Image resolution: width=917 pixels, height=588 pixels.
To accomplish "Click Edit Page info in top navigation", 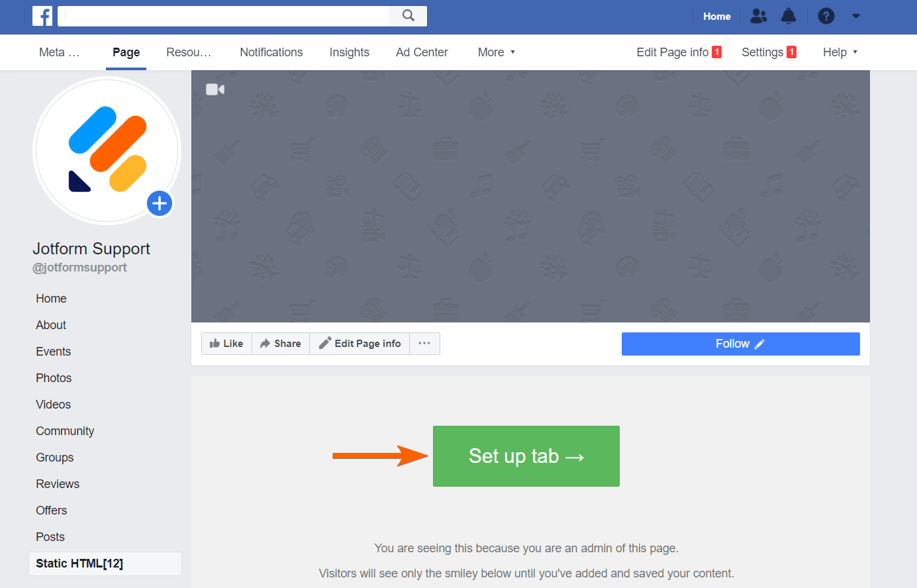I will click(x=679, y=52).
